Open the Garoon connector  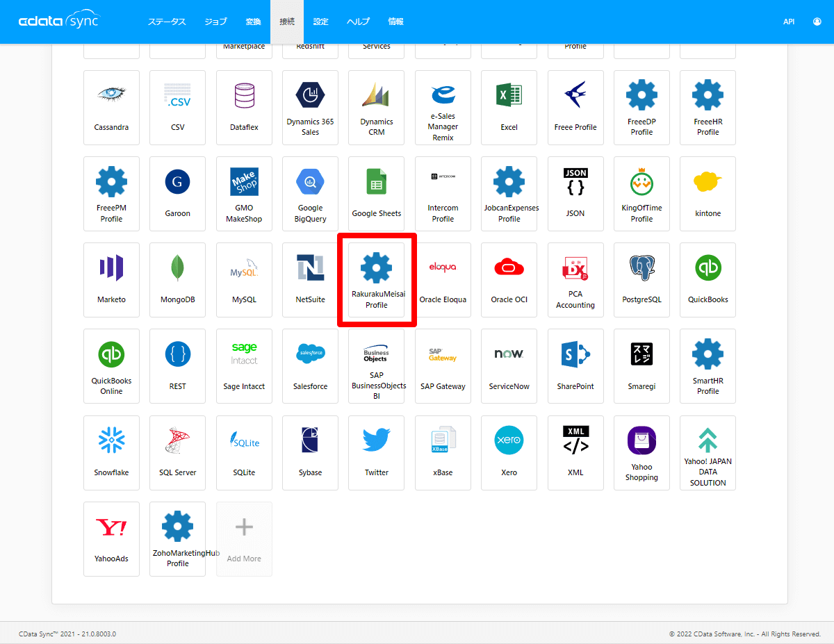[x=178, y=194]
